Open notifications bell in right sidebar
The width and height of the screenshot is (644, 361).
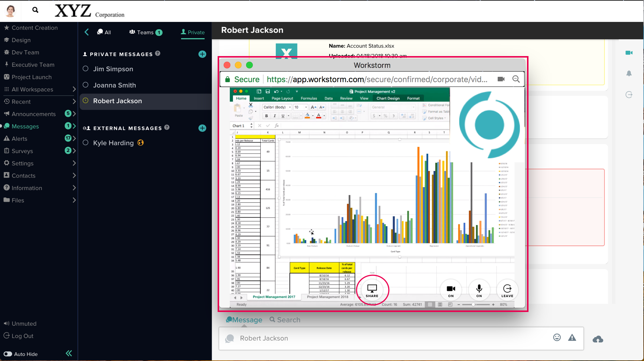[x=629, y=74]
